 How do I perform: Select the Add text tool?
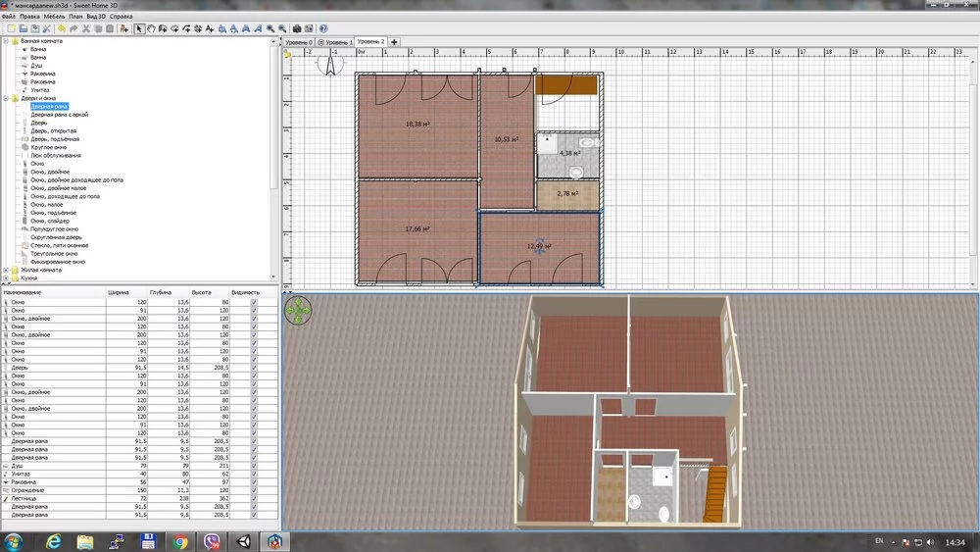(x=210, y=28)
